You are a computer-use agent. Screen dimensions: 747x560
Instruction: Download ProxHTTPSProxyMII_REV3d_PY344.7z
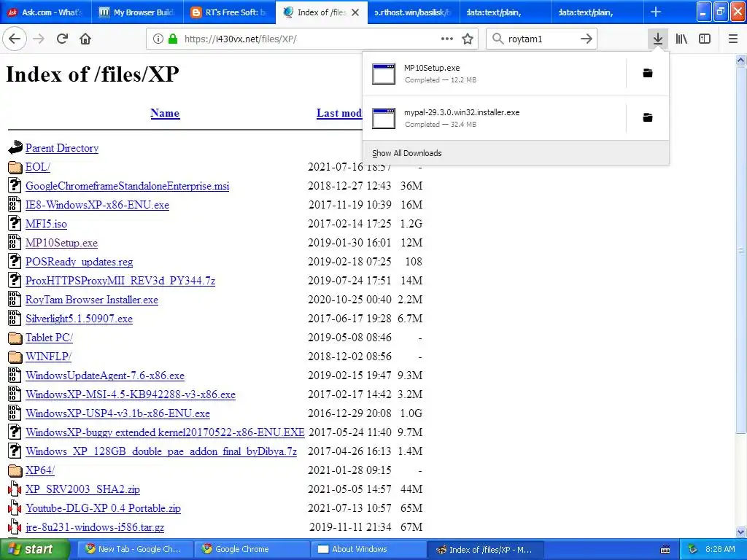point(120,281)
